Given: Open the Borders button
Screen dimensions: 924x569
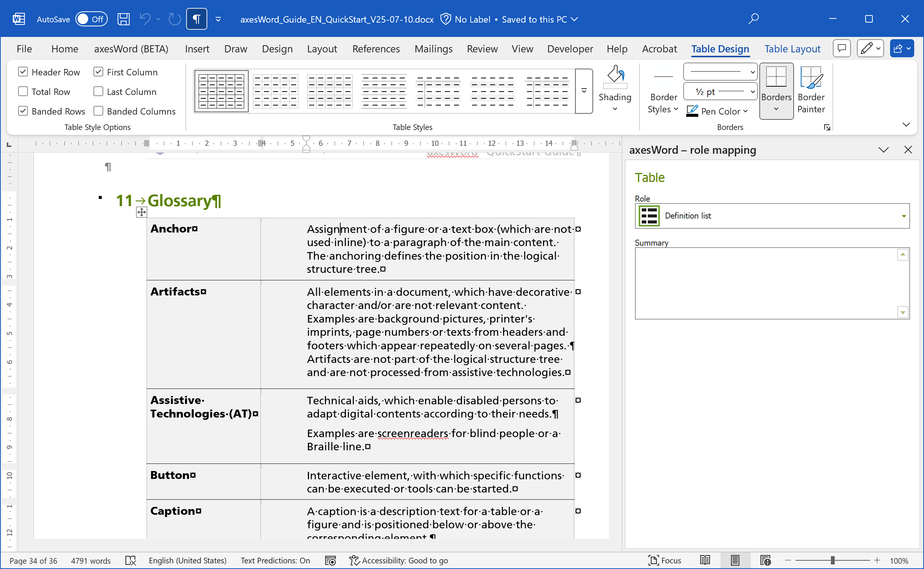Looking at the screenshot, I should pos(776,91).
